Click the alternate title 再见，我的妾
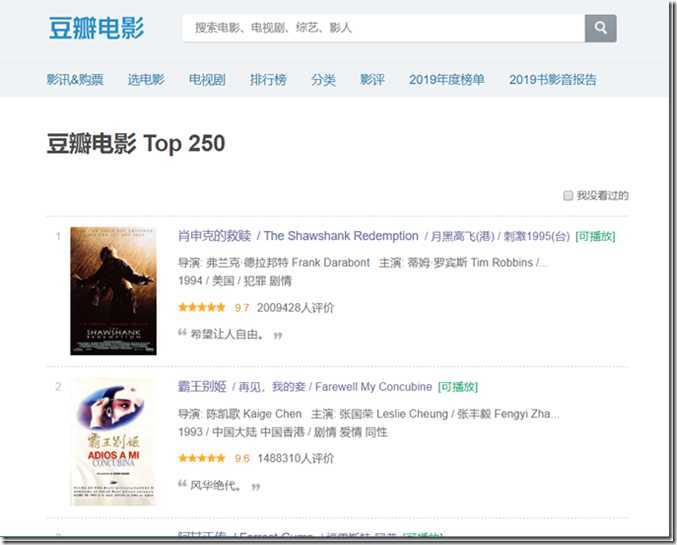This screenshot has width=677, height=545. click(272, 387)
